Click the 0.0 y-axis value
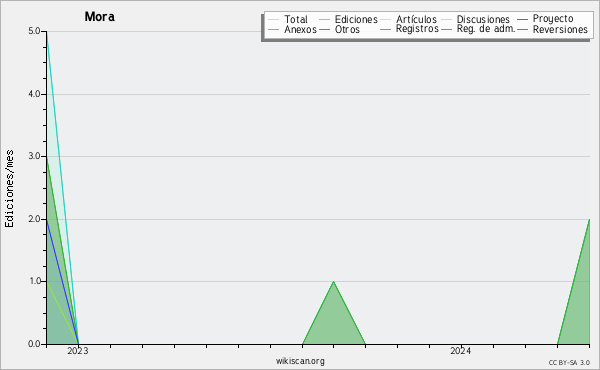Image resolution: width=600 pixels, height=370 pixels. pyautogui.click(x=34, y=344)
